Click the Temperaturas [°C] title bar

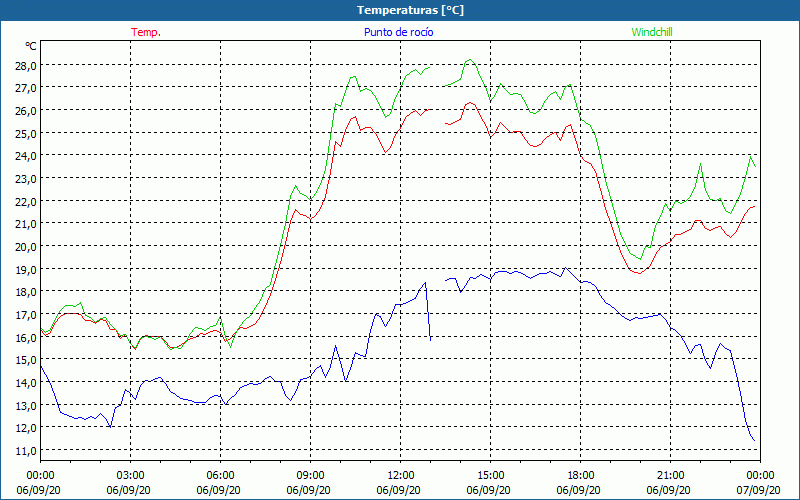pyautogui.click(x=400, y=10)
